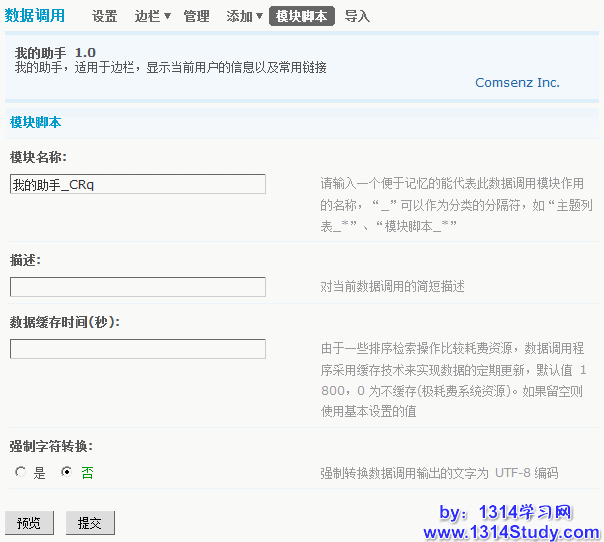This screenshot has height=542, width=604.
Task: Focus the empty 描述 input field
Action: point(138,287)
